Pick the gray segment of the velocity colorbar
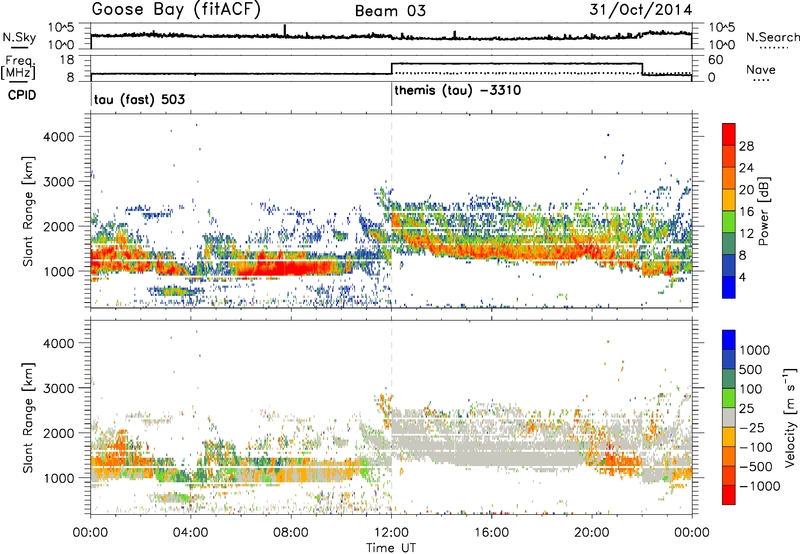The height and width of the screenshot is (554, 800). click(x=729, y=417)
